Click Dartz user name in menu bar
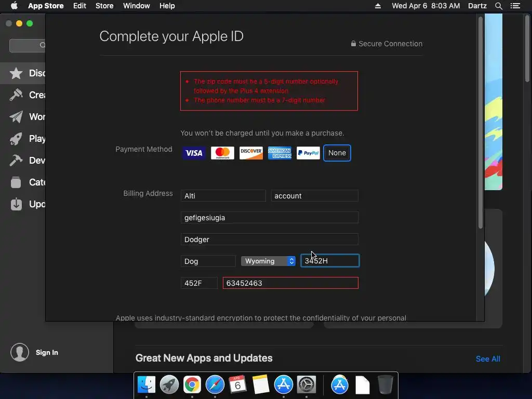This screenshot has height=399, width=532. point(477,6)
